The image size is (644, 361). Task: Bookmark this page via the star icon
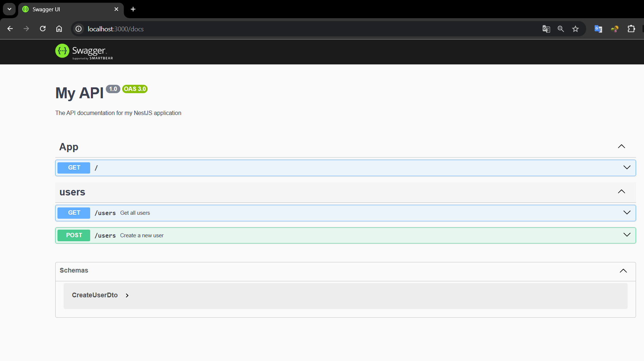(576, 29)
